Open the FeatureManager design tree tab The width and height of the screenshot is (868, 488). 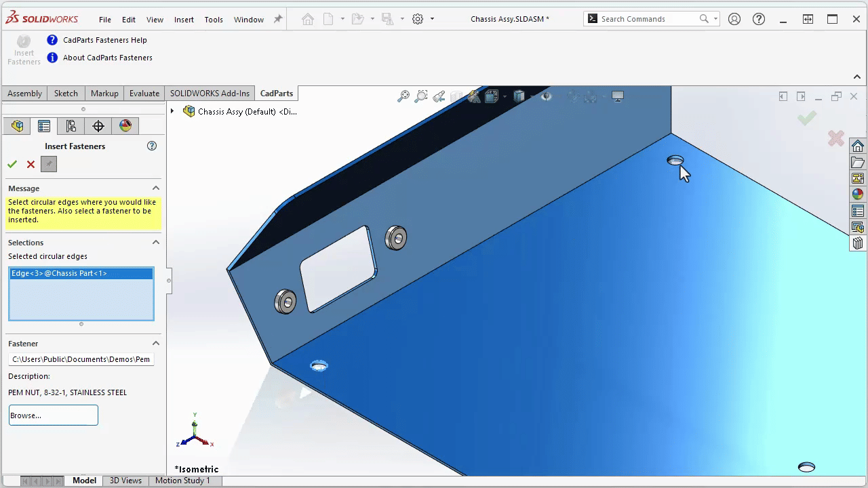[x=17, y=126]
